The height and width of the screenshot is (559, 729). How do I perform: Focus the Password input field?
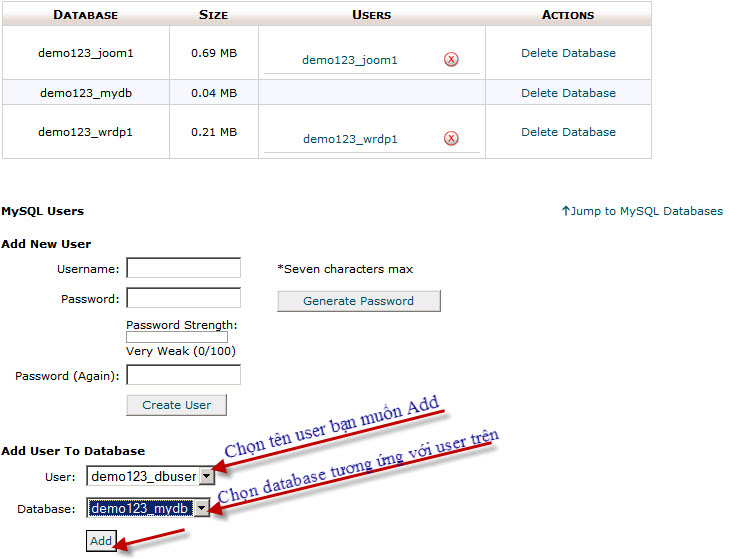click(184, 298)
